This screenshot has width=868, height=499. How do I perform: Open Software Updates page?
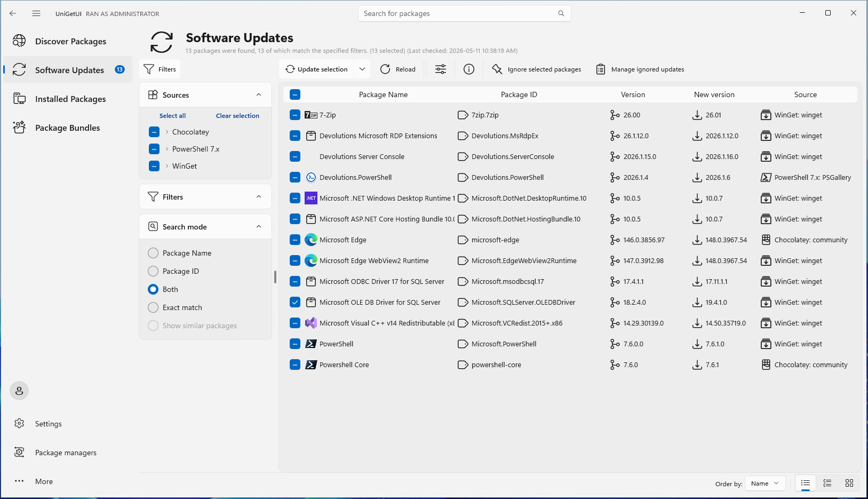pos(68,70)
